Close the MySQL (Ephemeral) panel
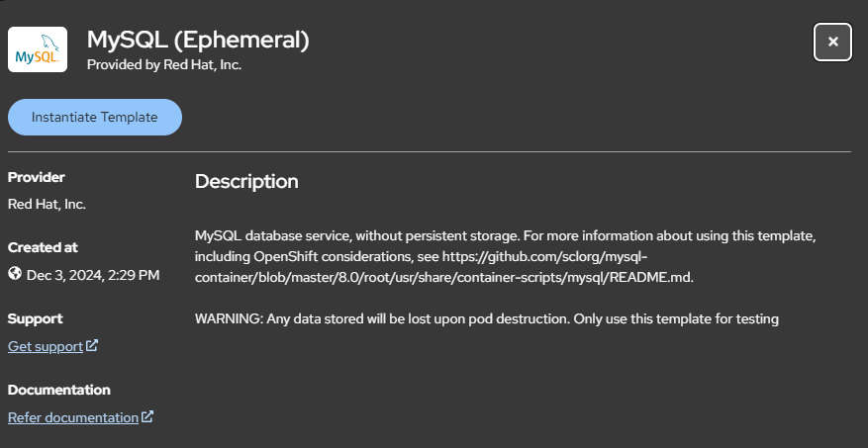The height and width of the screenshot is (448, 868). (832, 43)
